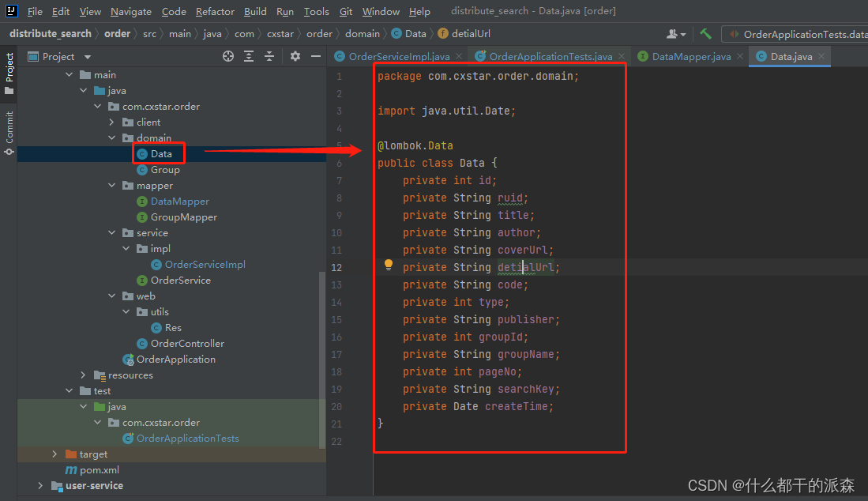The image size is (868, 501).
Task: Click the Expand All icon in Project panel
Action: point(249,56)
